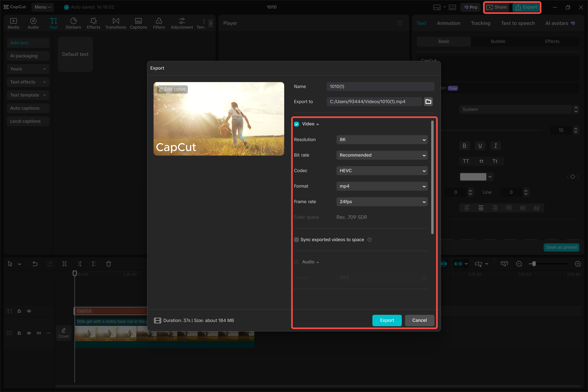This screenshot has height=392, width=588.
Task: Delete selected clip with trash icon
Action: [x=108, y=264]
